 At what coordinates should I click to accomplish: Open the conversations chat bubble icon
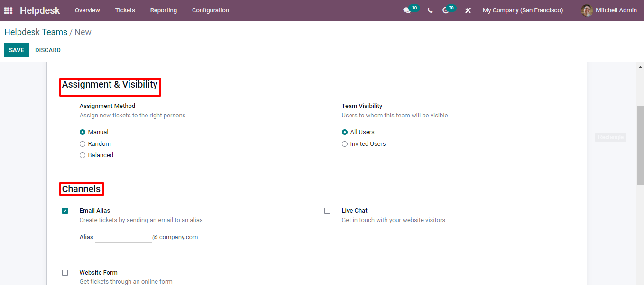pos(406,10)
